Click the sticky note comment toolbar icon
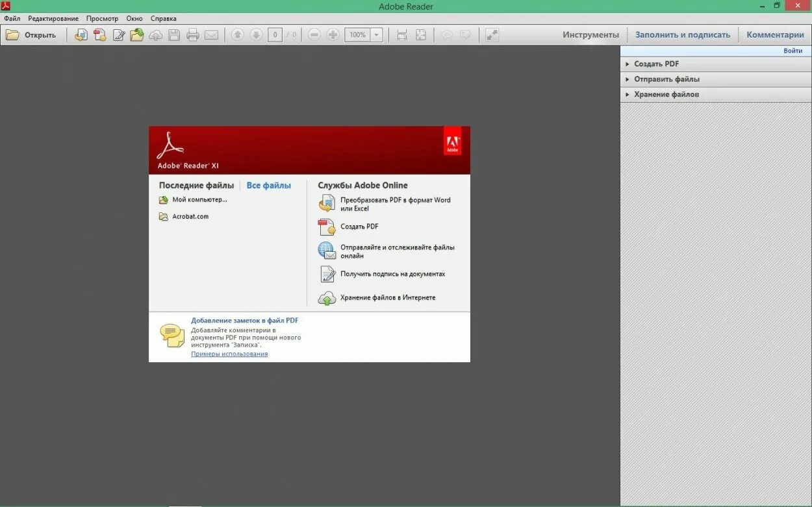 tap(447, 35)
